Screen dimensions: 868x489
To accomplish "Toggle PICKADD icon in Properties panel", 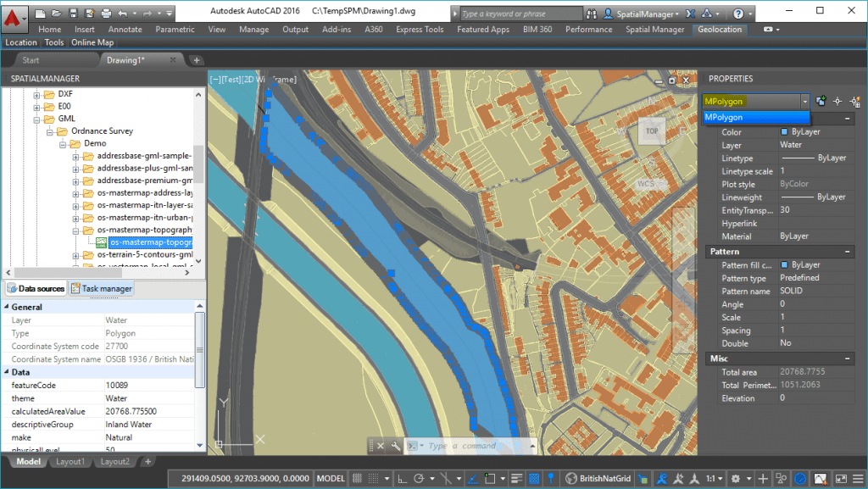I will coord(821,101).
